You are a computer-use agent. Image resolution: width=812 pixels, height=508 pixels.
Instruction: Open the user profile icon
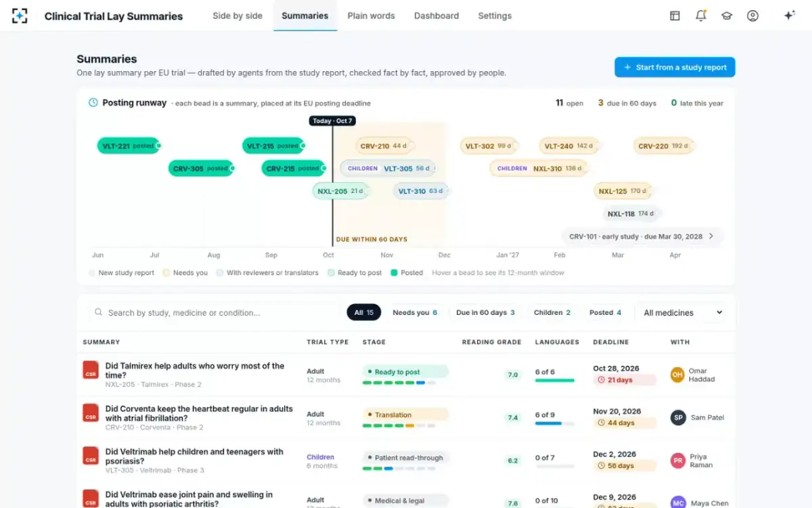752,16
